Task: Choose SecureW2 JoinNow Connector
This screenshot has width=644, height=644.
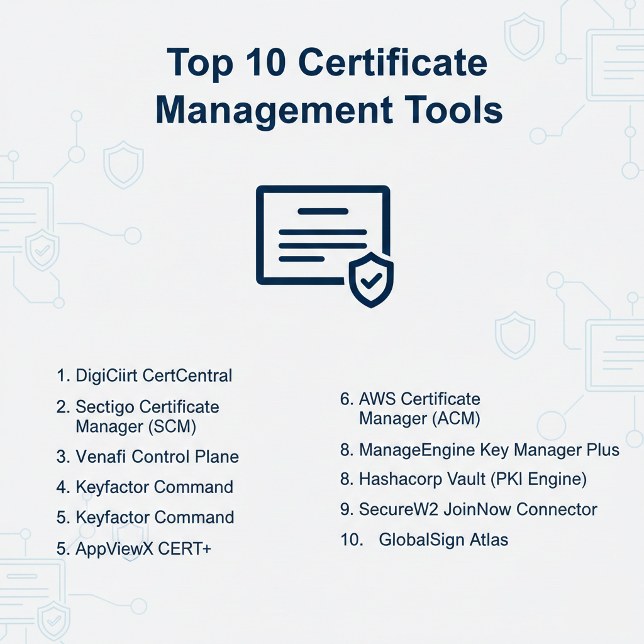Action: coord(469,509)
